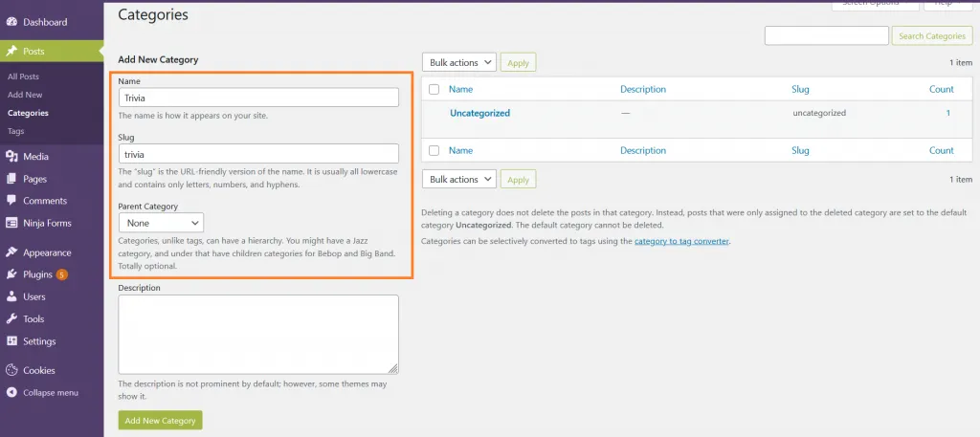Open the Ninja Forms menu label
980x437 pixels.
tap(48, 223)
